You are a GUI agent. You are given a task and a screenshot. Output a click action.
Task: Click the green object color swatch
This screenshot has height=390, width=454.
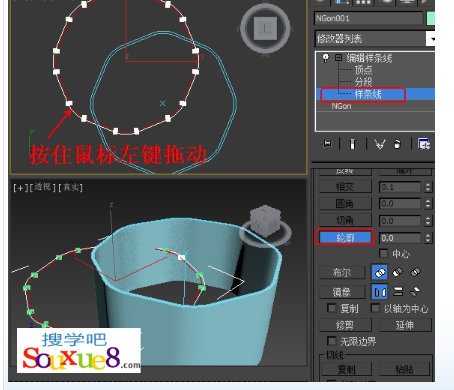(430, 18)
